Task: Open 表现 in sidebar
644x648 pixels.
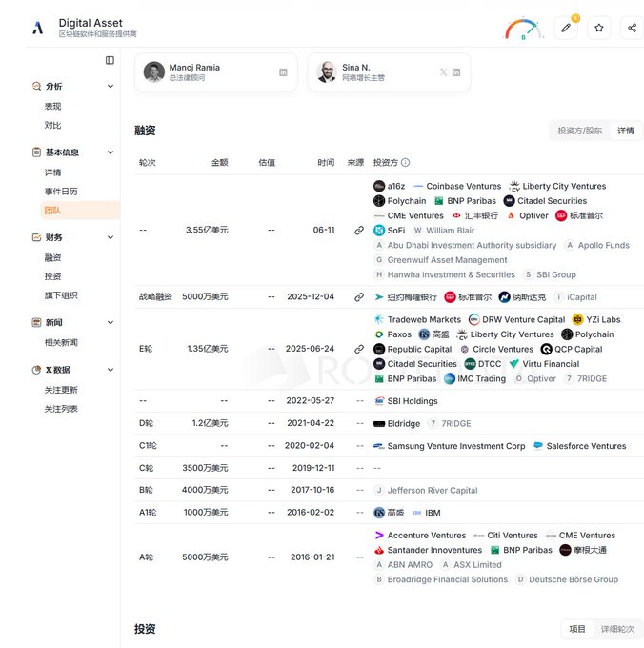Action: (x=53, y=106)
